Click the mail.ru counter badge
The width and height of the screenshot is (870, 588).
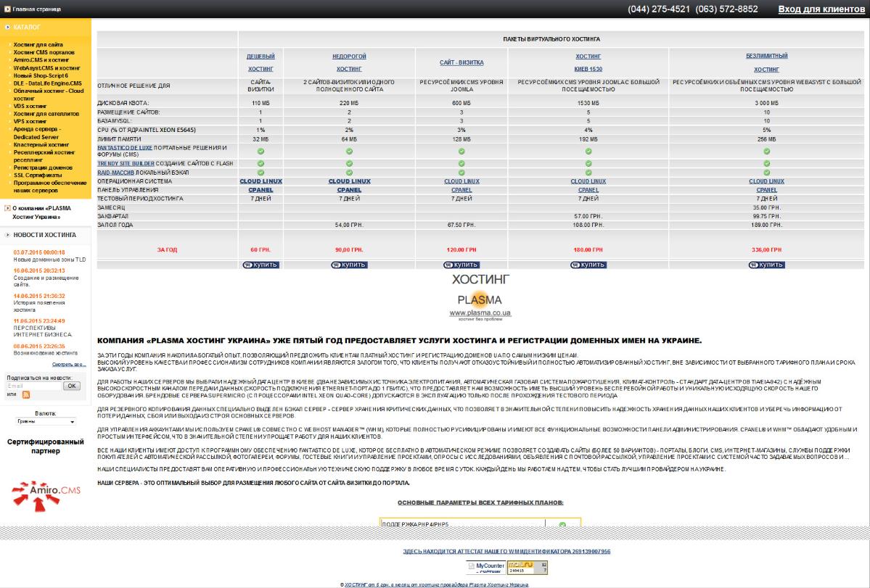point(528,567)
